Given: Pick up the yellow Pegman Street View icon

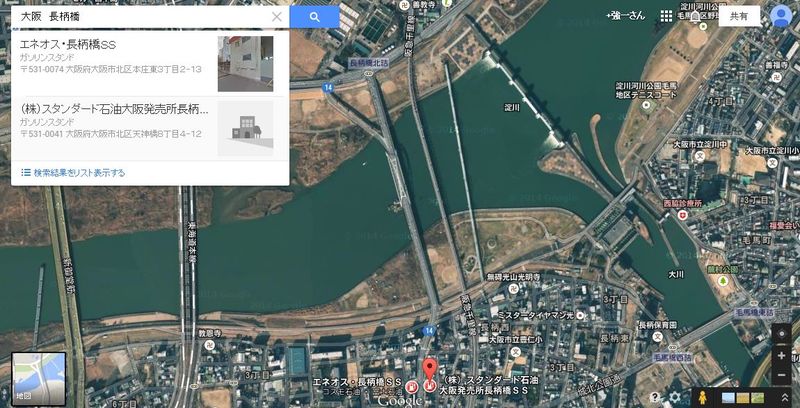Looking at the screenshot, I should pos(703,397).
